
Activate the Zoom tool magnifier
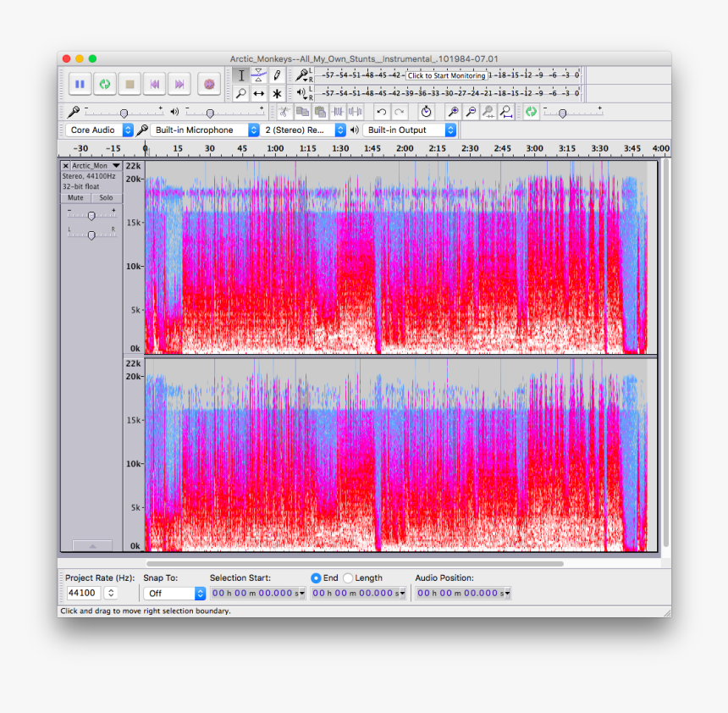coord(241,93)
